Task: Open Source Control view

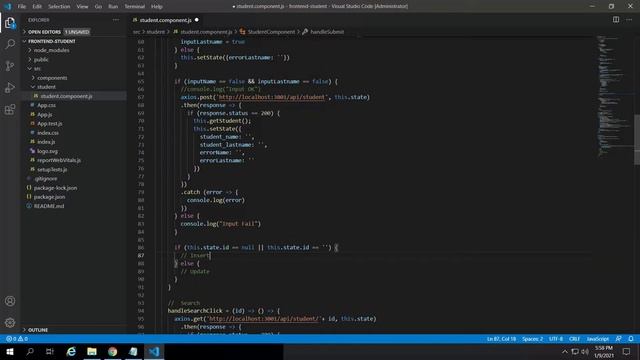Action: pos(10,66)
